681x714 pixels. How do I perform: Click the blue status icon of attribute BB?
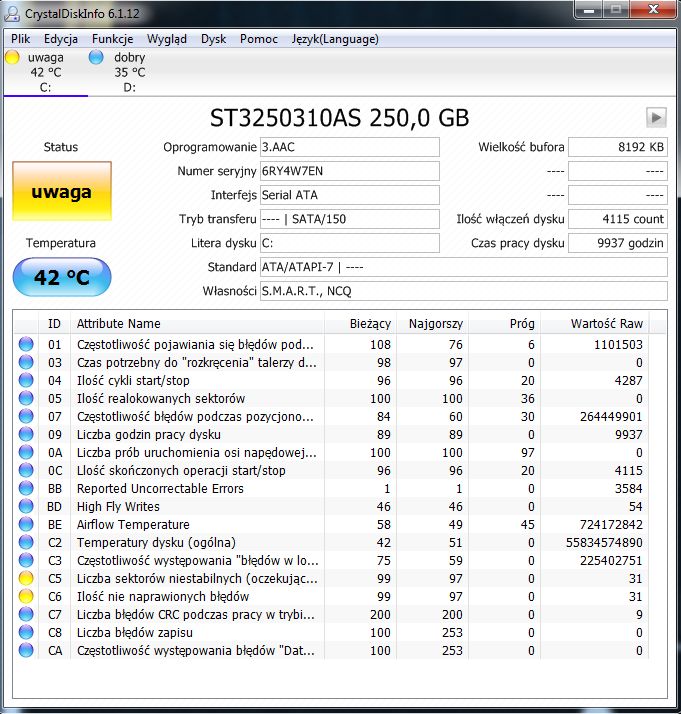(x=26, y=488)
